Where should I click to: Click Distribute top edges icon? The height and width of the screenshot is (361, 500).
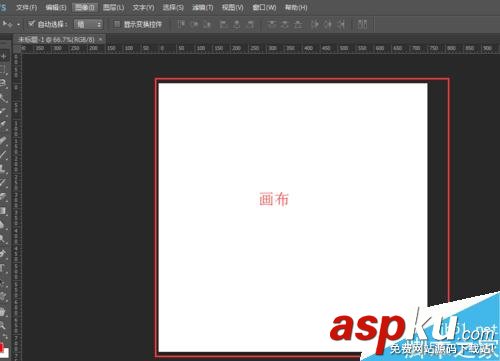pos(272,24)
